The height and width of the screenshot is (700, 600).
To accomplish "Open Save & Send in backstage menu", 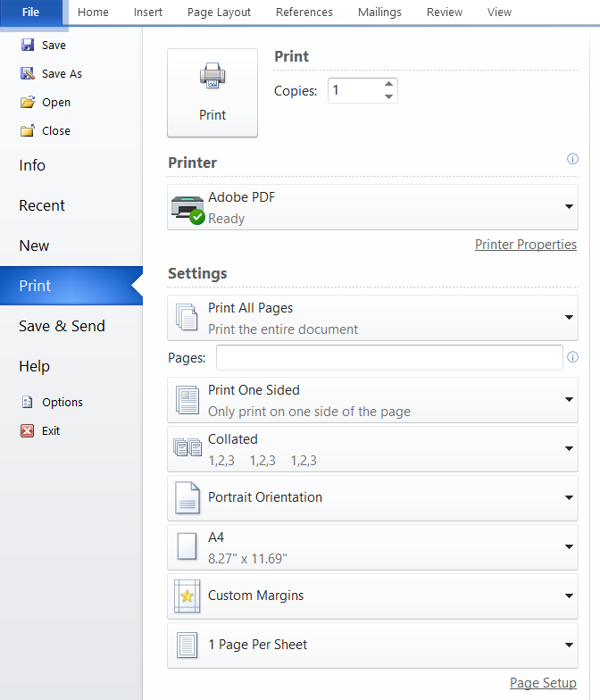I will (71, 327).
